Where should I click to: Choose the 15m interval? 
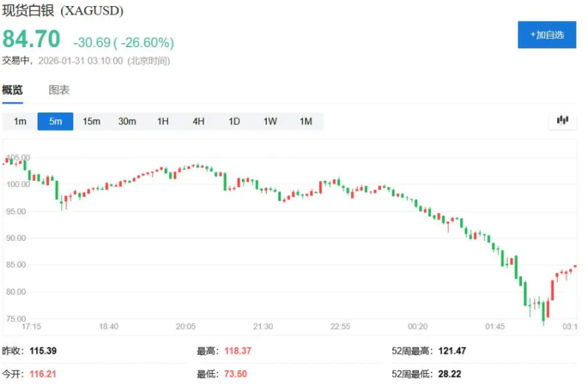pyautogui.click(x=91, y=122)
